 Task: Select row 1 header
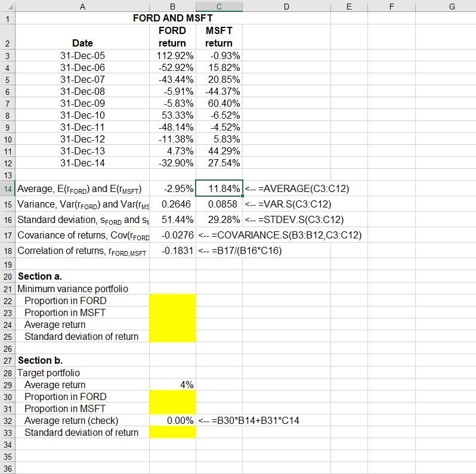point(8,18)
